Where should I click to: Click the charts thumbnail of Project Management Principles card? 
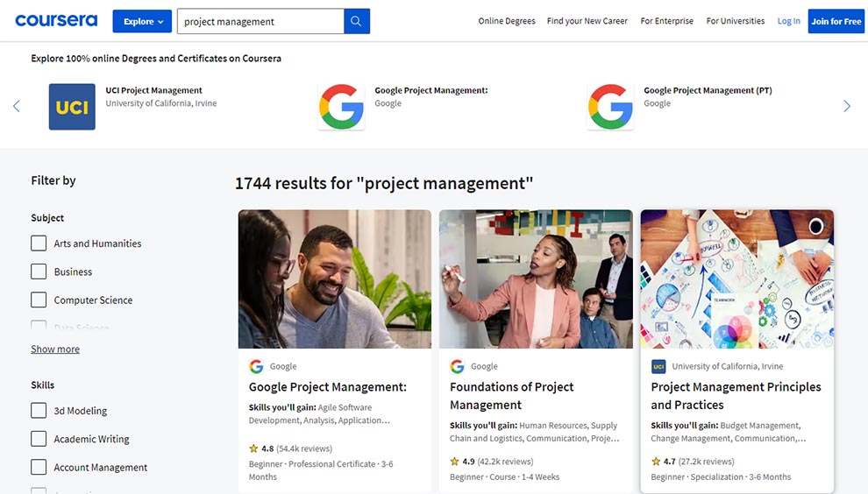pos(736,279)
